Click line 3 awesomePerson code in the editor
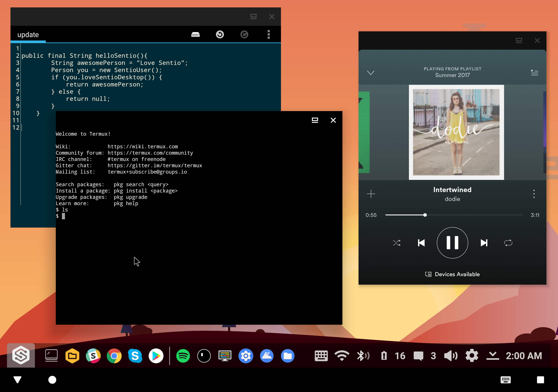 click(119, 63)
